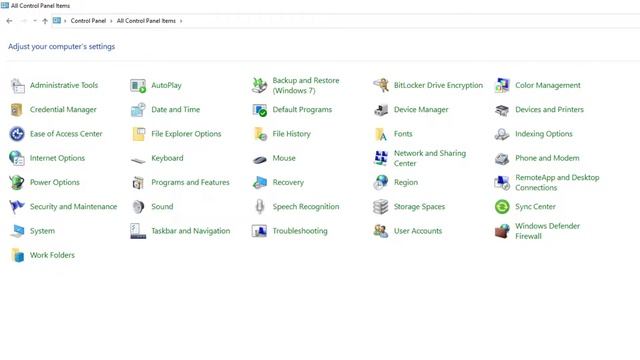640x360 pixels.
Task: Open the Recovery icon
Action: click(259, 182)
